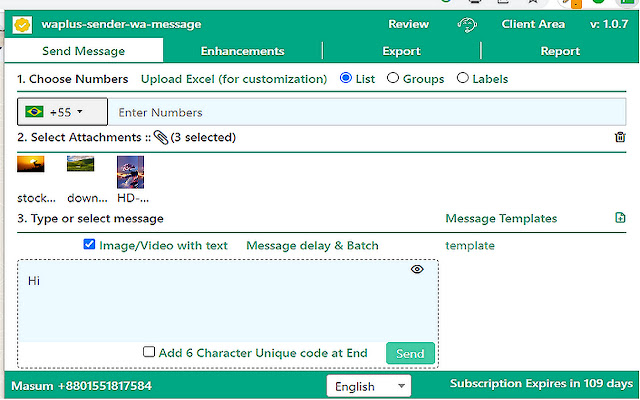Toggle message preview eye icon
640x400 pixels.
(x=417, y=269)
